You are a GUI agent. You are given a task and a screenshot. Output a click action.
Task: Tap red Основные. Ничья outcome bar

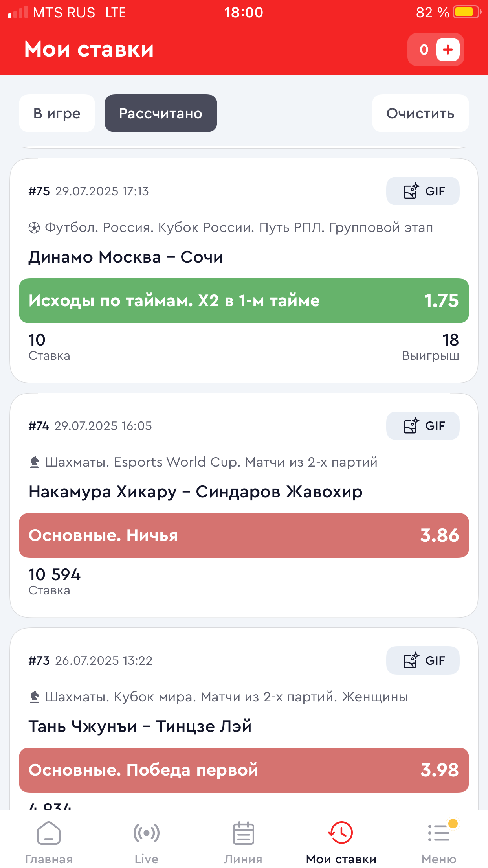244,535
